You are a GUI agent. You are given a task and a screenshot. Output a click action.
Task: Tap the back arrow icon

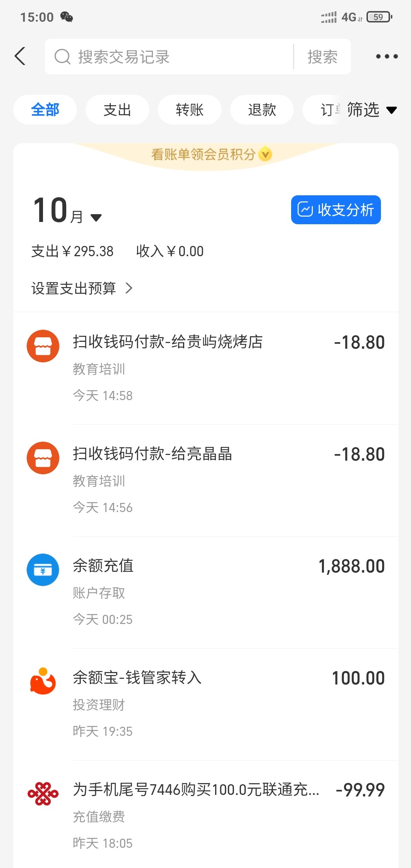click(21, 56)
